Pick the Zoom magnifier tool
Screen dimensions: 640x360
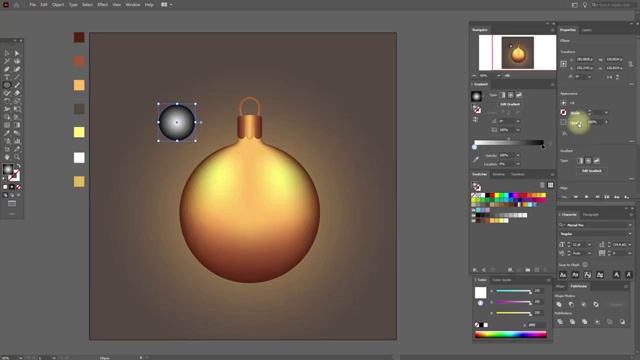[x=17, y=157]
